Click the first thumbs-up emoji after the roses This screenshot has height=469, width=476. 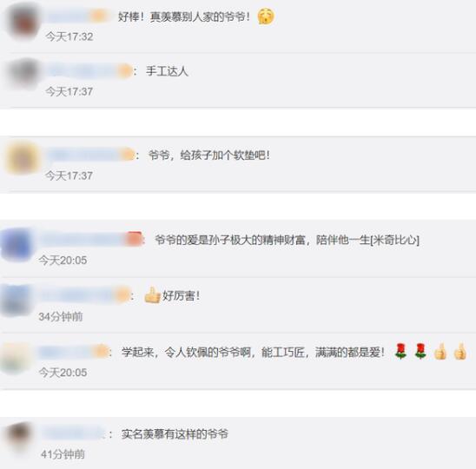pos(440,352)
